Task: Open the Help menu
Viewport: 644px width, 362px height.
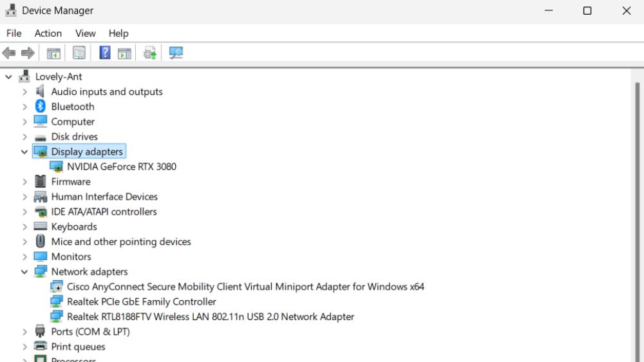Action: click(118, 33)
